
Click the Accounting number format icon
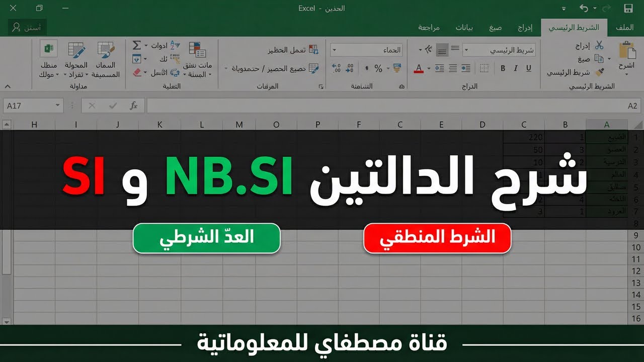(397, 68)
